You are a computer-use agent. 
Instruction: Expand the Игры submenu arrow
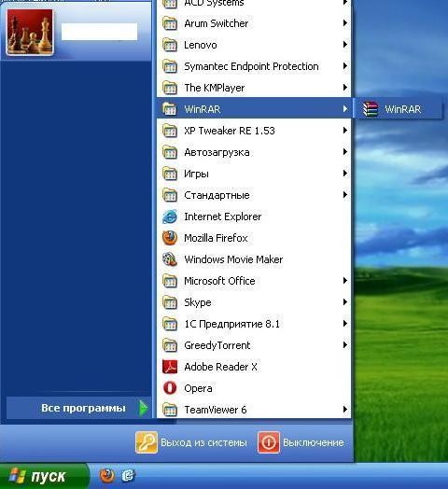click(x=345, y=174)
